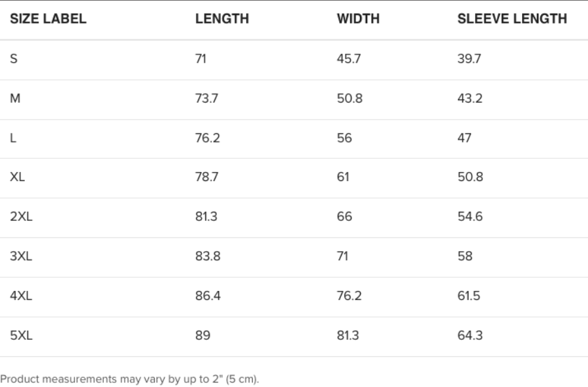Viewport: 588px width, 387px height.
Task: Click the 64.3 sleeve length for 5XL
Action: (470, 335)
